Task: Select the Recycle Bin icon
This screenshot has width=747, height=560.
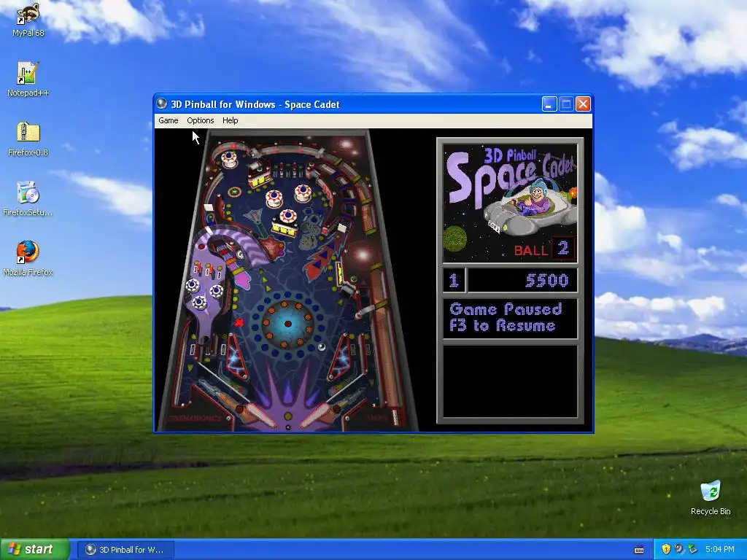Action: tap(711, 497)
